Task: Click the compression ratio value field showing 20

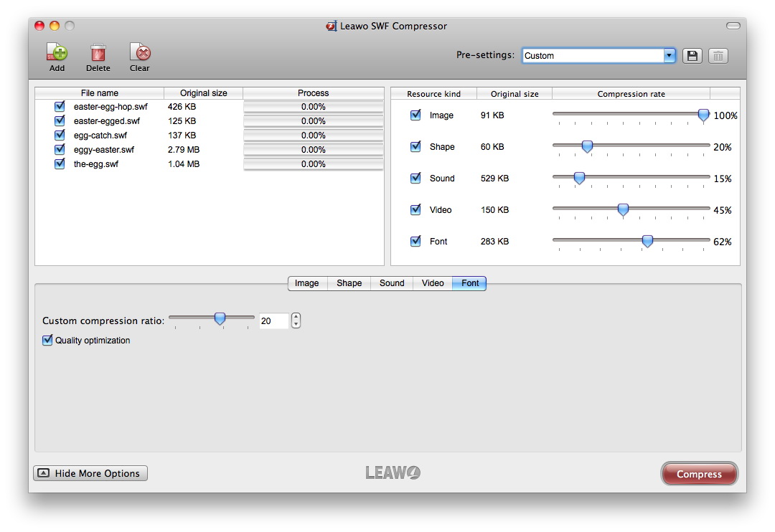Action: 273,321
